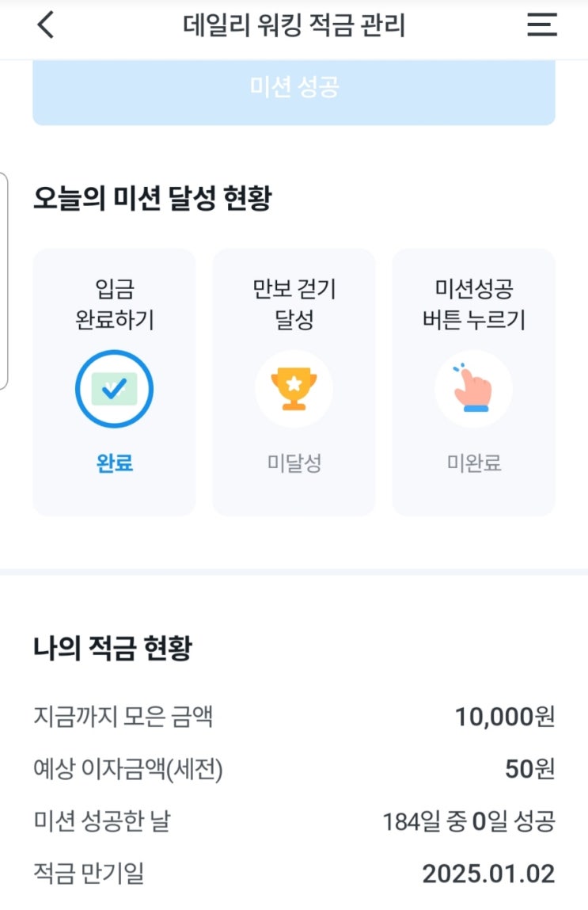
Task: Tap the 예상 이자금액(세전) row label
Action: 128,769
